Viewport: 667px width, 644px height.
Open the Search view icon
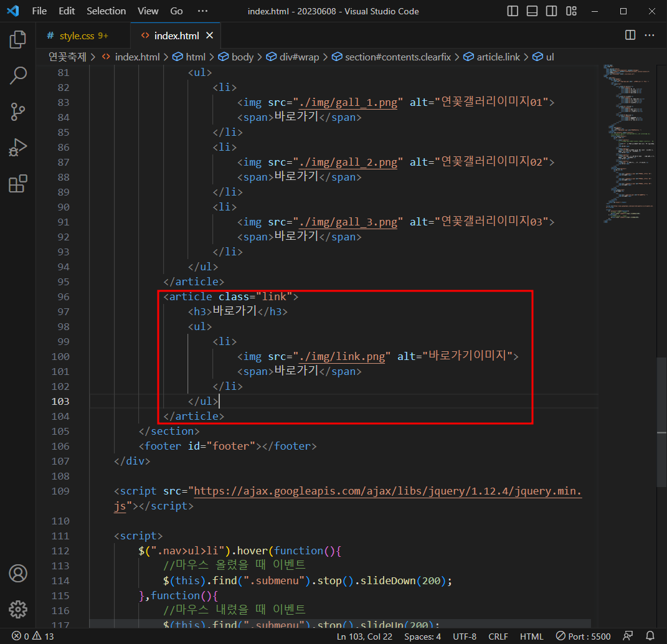click(18, 76)
